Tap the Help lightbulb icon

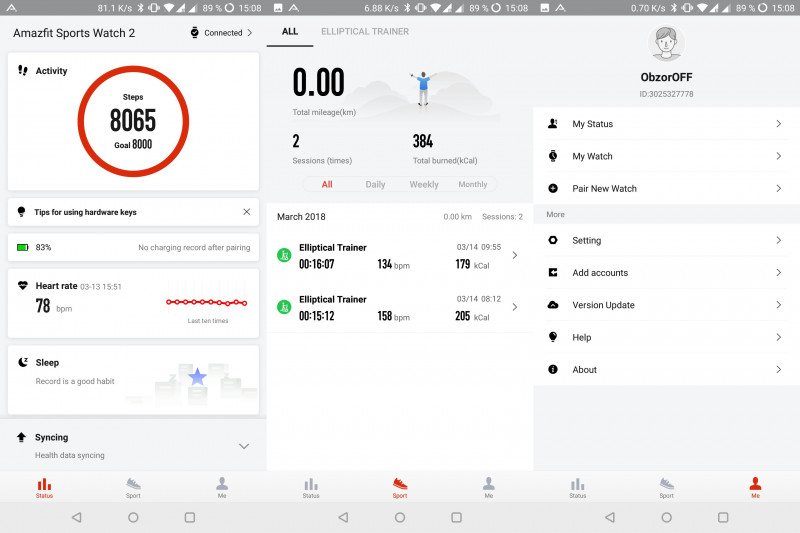553,337
